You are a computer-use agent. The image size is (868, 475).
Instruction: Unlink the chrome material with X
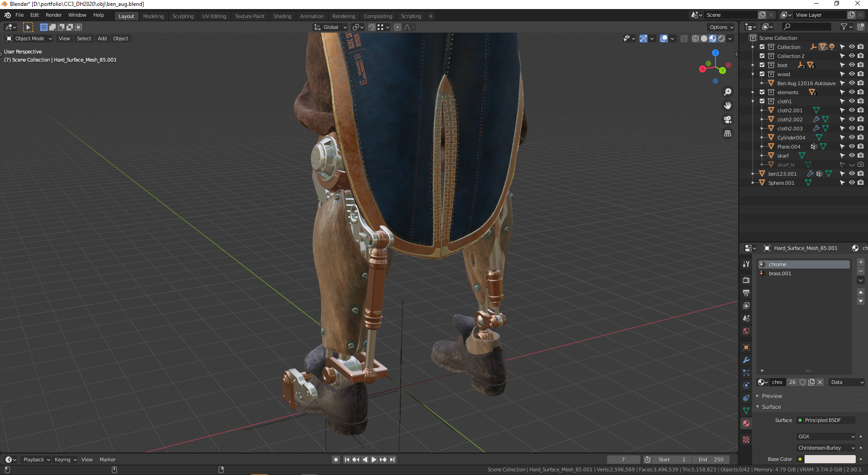pyautogui.click(x=820, y=382)
